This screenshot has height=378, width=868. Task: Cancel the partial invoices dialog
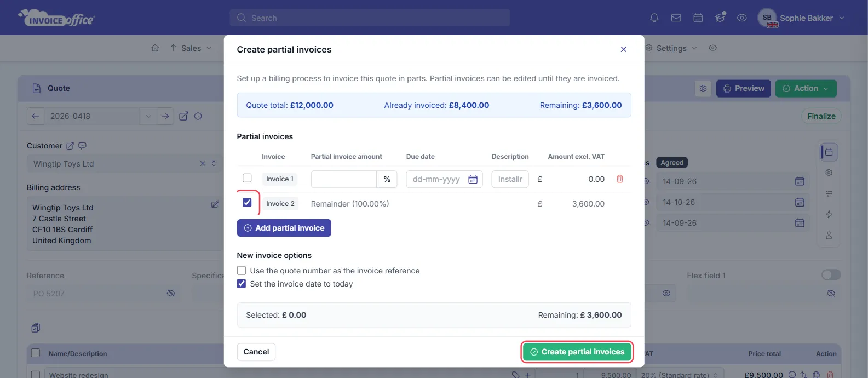click(256, 352)
